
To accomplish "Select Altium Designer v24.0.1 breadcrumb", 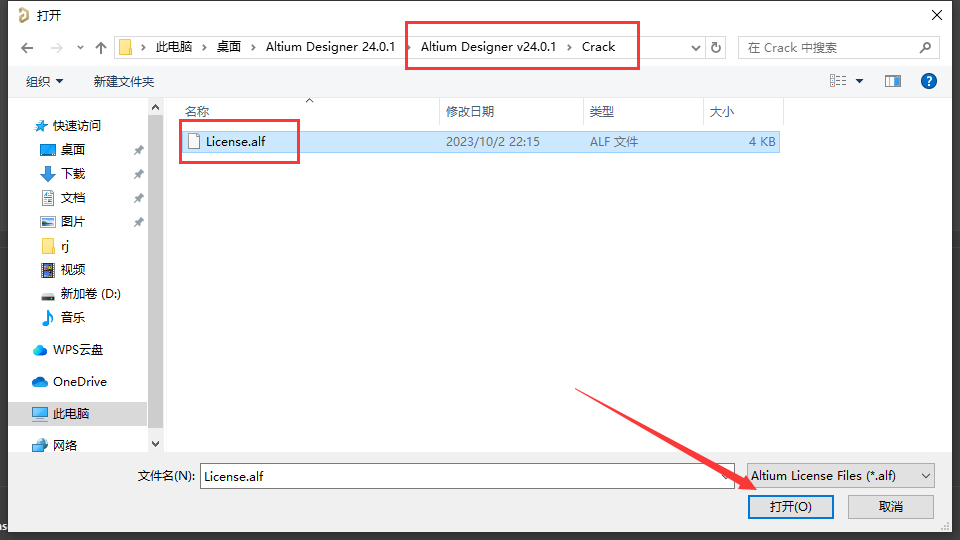I will [x=489, y=47].
